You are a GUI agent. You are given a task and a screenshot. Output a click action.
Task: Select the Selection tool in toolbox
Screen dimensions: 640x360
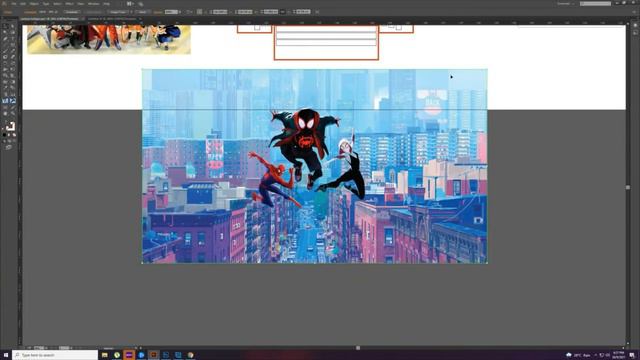[x=5, y=26]
